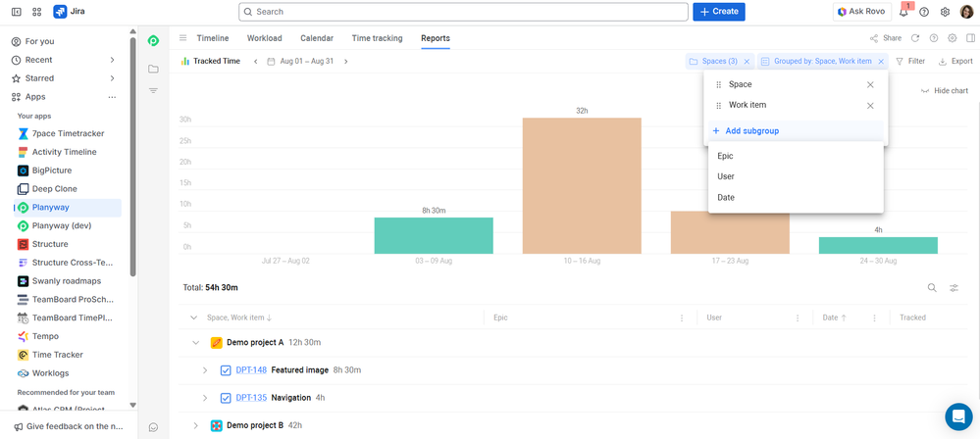Open notifications bell icon
This screenshot has height=439, width=980.
pos(903,11)
